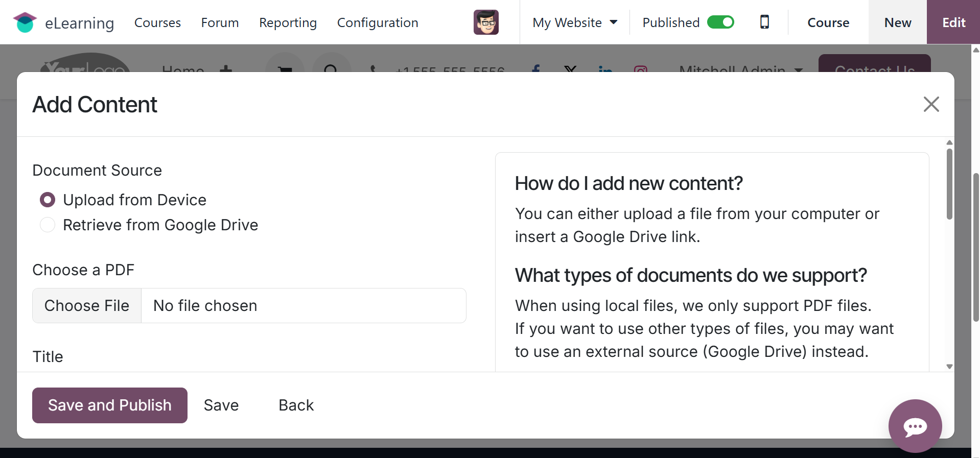Expand the My Website dropdown
This screenshot has width=980, height=458.
tap(575, 22)
